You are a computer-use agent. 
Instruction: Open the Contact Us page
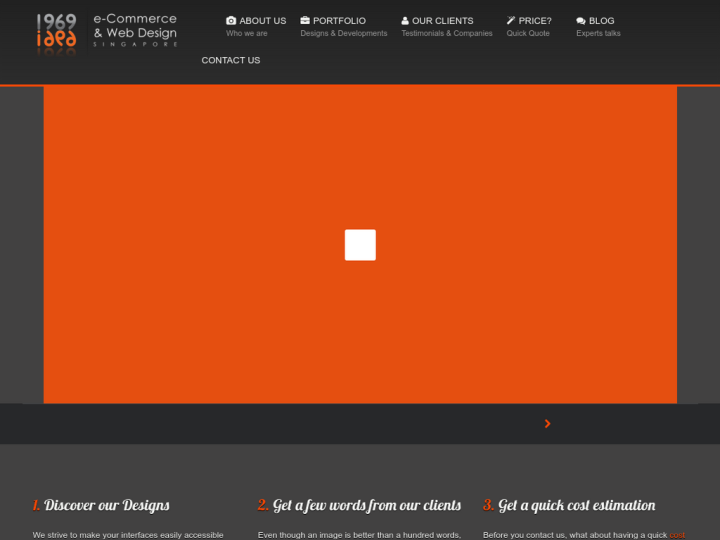(x=231, y=60)
